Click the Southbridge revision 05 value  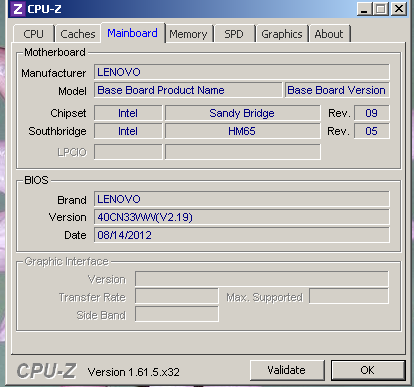[x=371, y=131]
